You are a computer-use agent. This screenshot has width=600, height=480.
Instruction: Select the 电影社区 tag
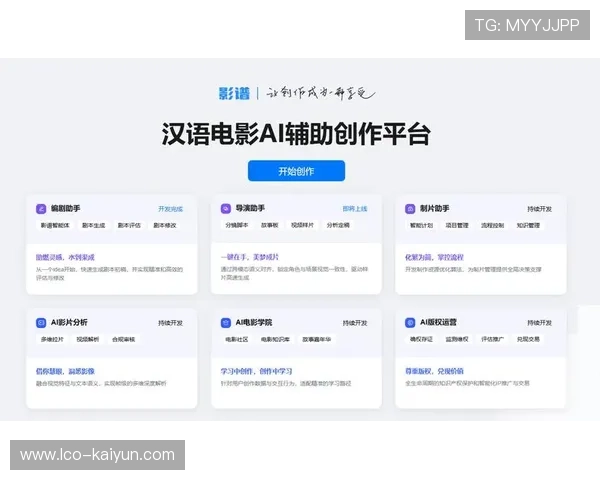pyautogui.click(x=237, y=339)
